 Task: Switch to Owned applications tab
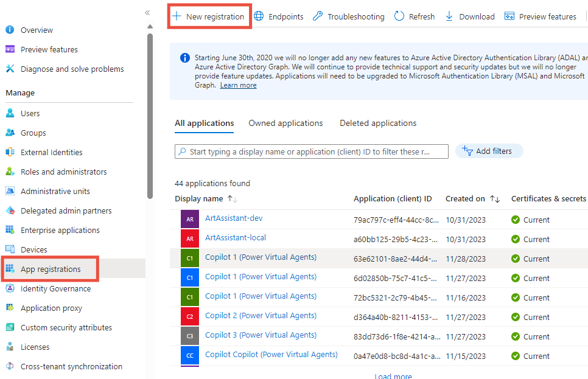tap(285, 123)
